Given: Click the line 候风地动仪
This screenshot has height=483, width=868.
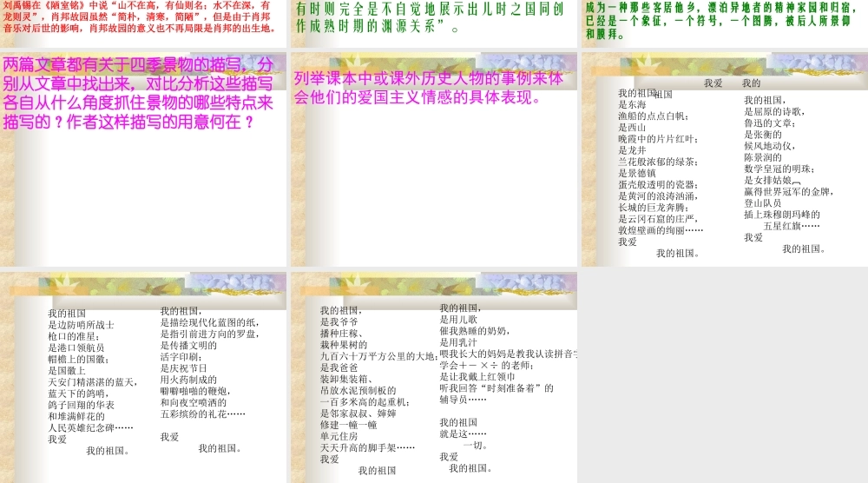Looking at the screenshot, I should click(769, 146).
